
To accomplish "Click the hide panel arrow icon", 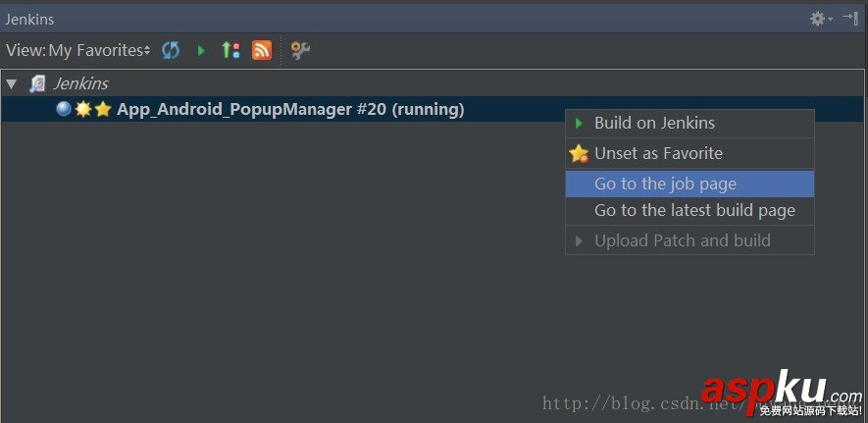I will [x=850, y=18].
